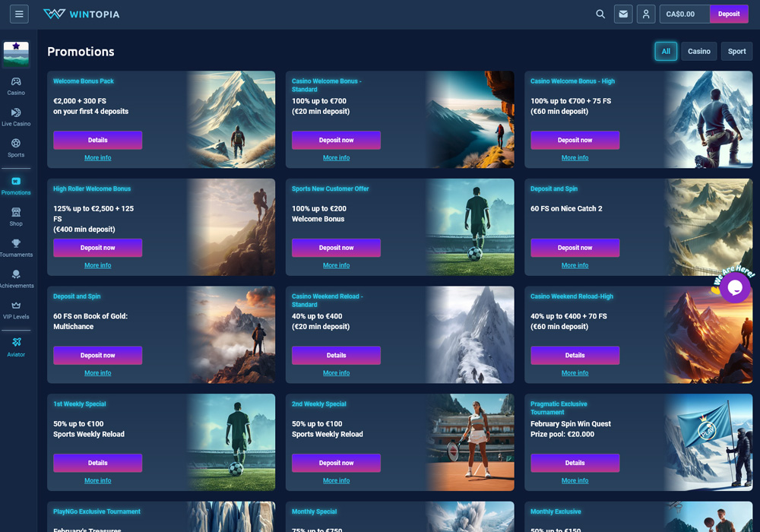Click the PlayNGo Exclusive Tournament title
760x532 pixels.
tap(97, 511)
